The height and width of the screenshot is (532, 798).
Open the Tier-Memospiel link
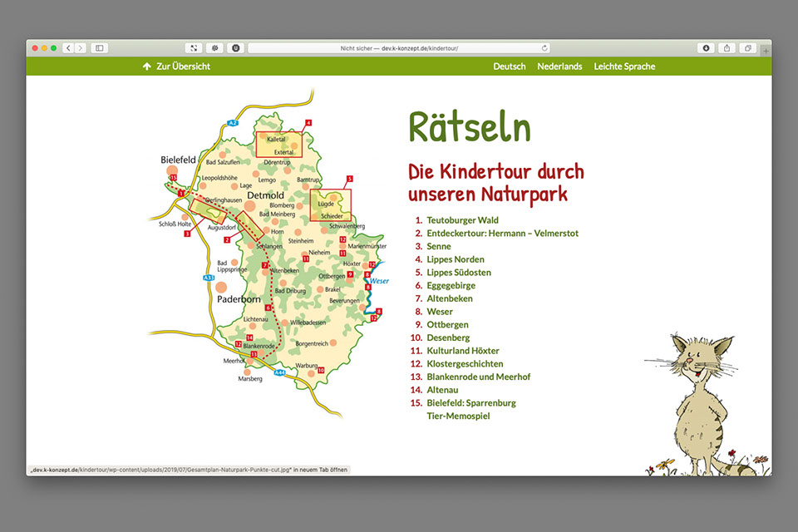458,416
